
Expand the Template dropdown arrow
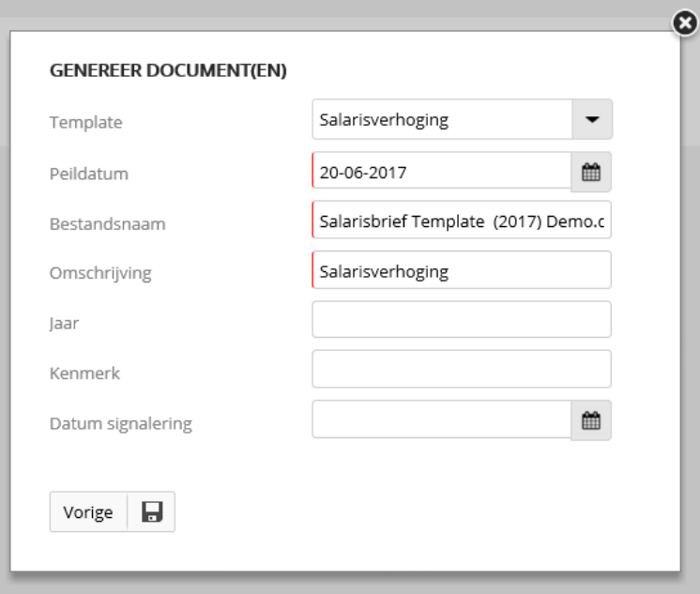pos(592,119)
